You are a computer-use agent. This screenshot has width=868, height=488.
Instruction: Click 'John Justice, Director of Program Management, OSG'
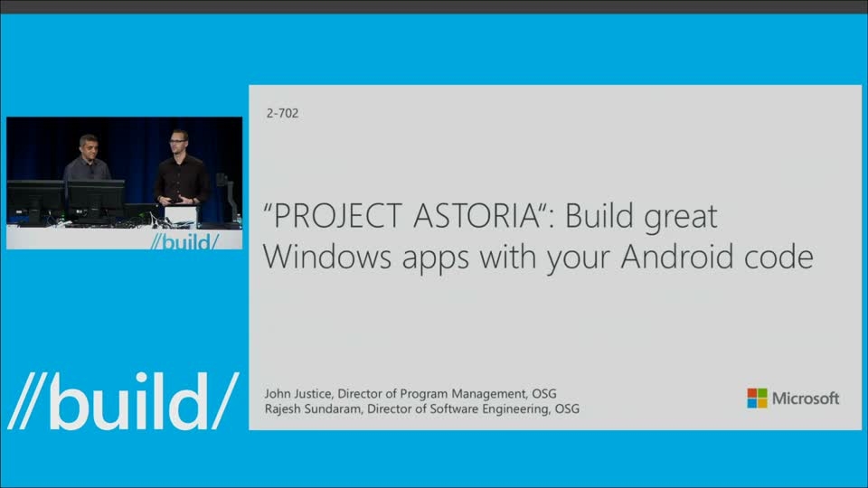(x=410, y=393)
